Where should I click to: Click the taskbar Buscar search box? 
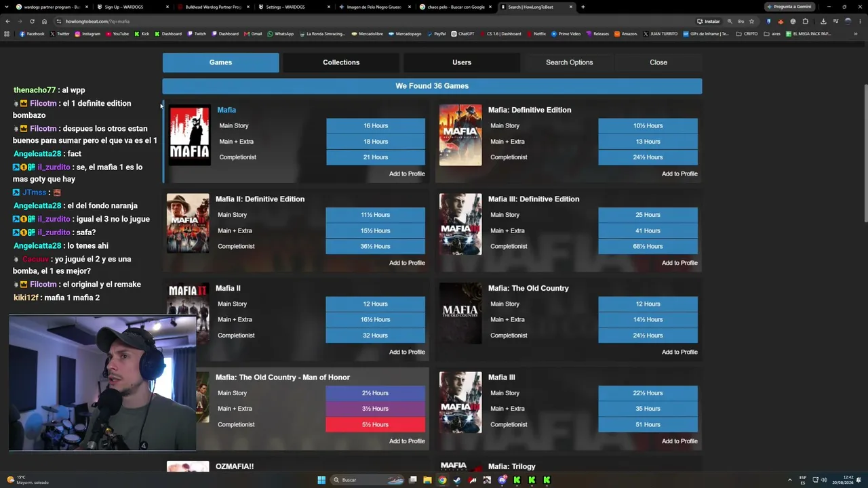click(368, 480)
